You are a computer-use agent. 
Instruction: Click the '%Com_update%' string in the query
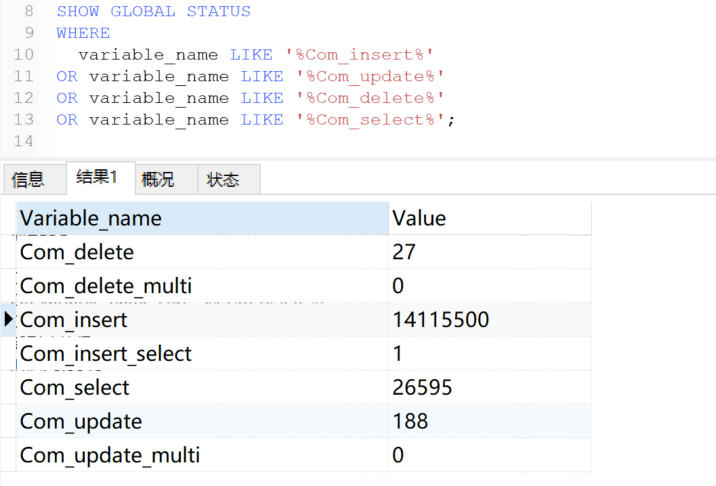point(370,77)
